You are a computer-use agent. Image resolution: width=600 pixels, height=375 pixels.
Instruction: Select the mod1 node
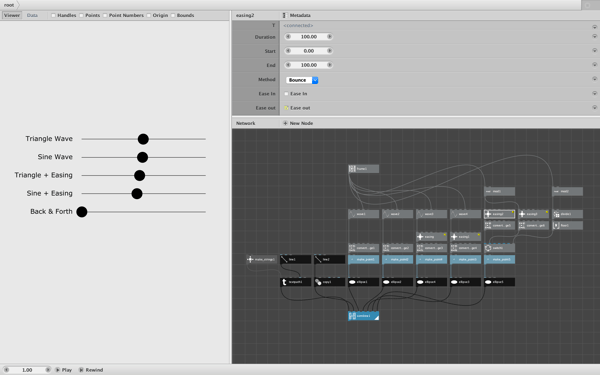point(499,191)
